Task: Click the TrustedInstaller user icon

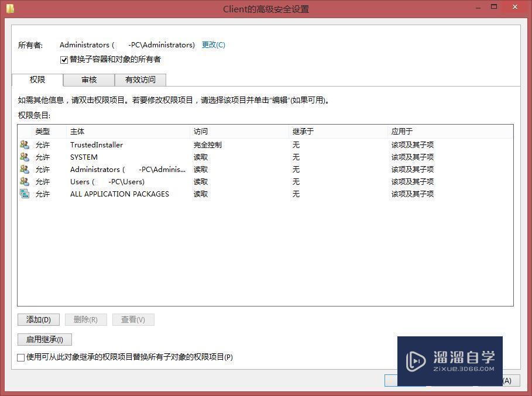Action: pos(25,144)
